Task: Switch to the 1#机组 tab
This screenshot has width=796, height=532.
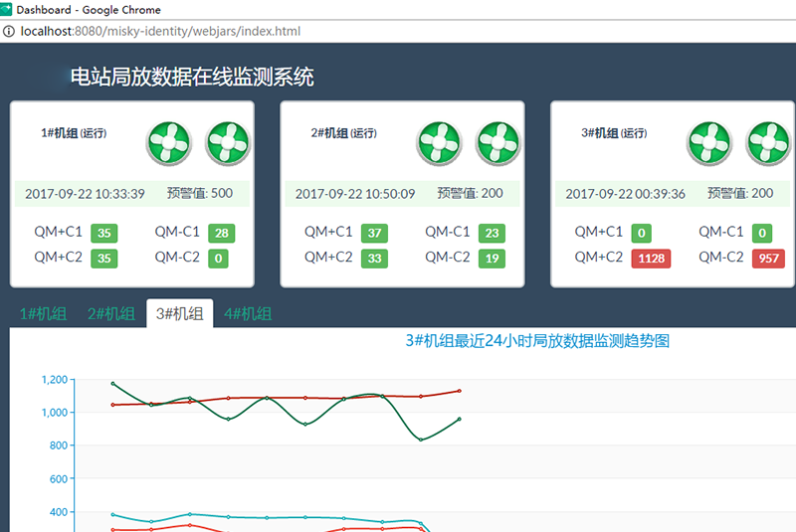Action: 43,314
